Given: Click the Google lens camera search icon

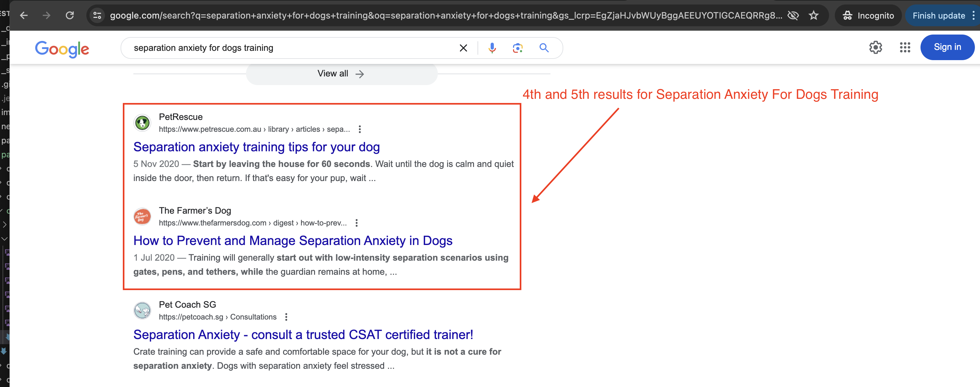Looking at the screenshot, I should [518, 47].
